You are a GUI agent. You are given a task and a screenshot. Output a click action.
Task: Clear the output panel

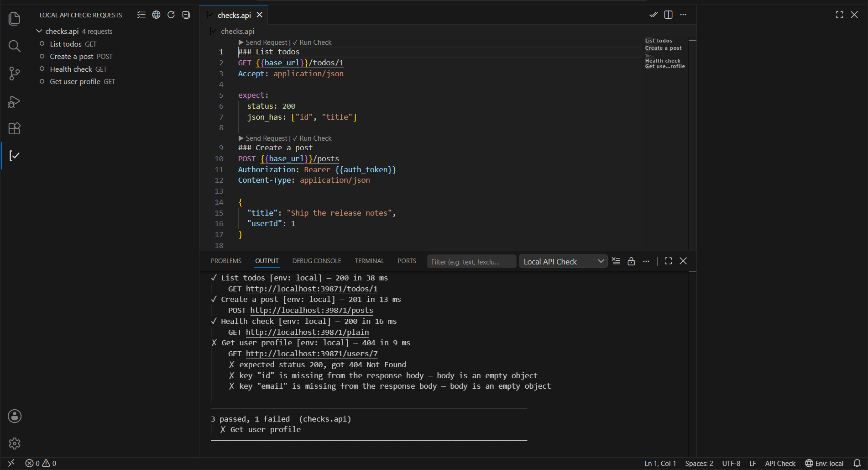[616, 261]
